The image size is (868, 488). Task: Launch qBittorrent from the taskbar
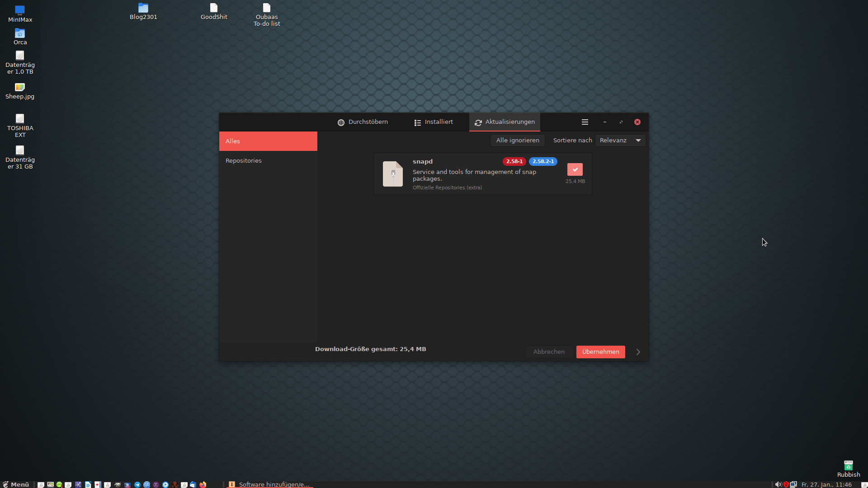click(146, 484)
